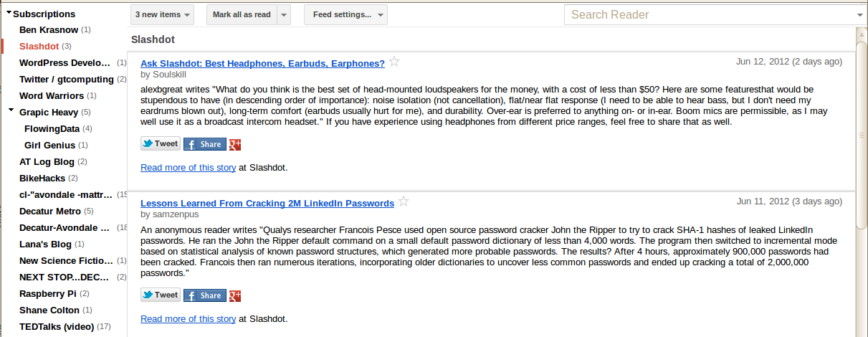868x337 pixels.
Task: Open the 3 new items dropdown
Action: 163,14
